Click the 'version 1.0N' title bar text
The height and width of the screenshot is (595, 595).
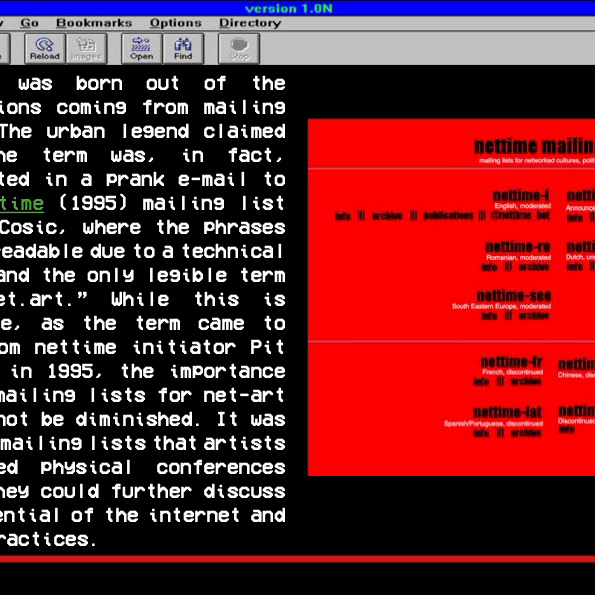(289, 8)
